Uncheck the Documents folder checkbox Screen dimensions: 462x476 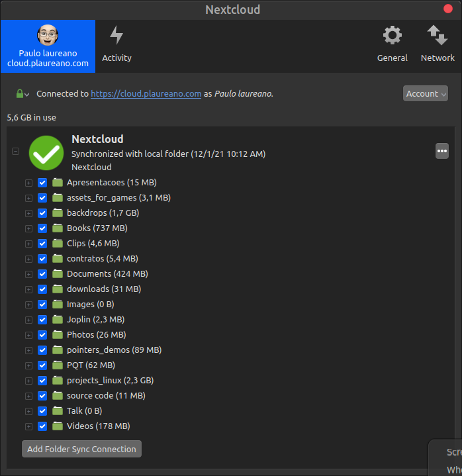[42, 274]
